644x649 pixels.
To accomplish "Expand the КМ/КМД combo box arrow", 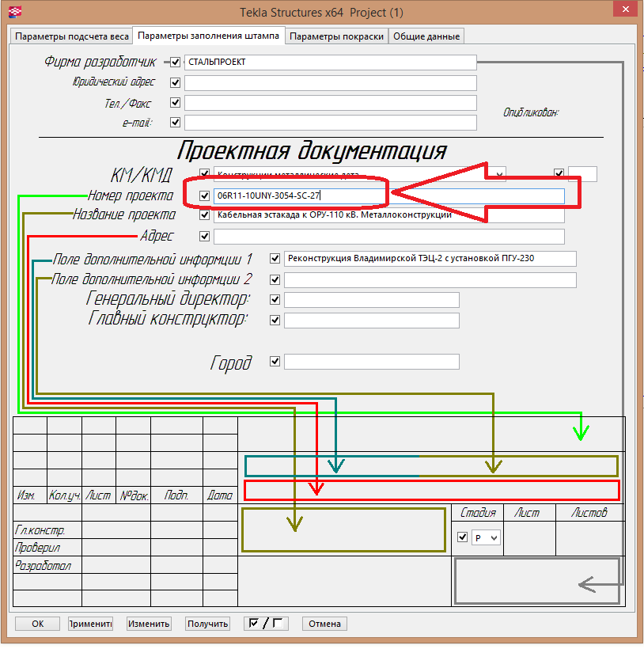I will tap(499, 174).
